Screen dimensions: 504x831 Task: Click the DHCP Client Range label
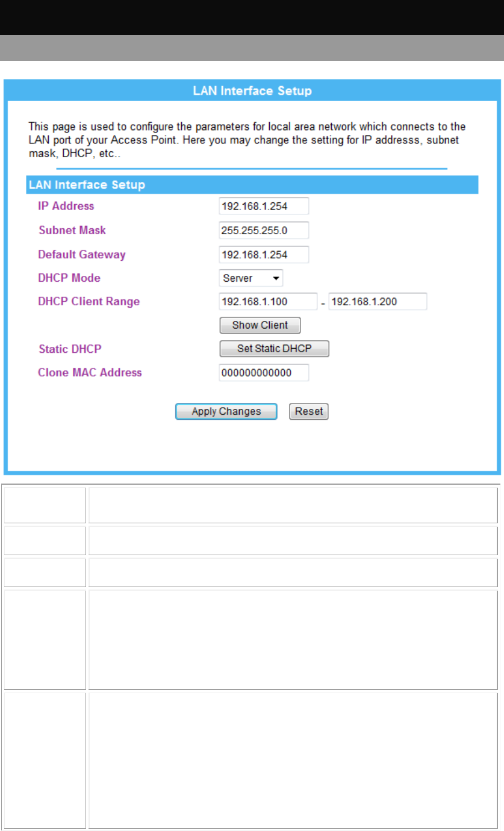[89, 302]
